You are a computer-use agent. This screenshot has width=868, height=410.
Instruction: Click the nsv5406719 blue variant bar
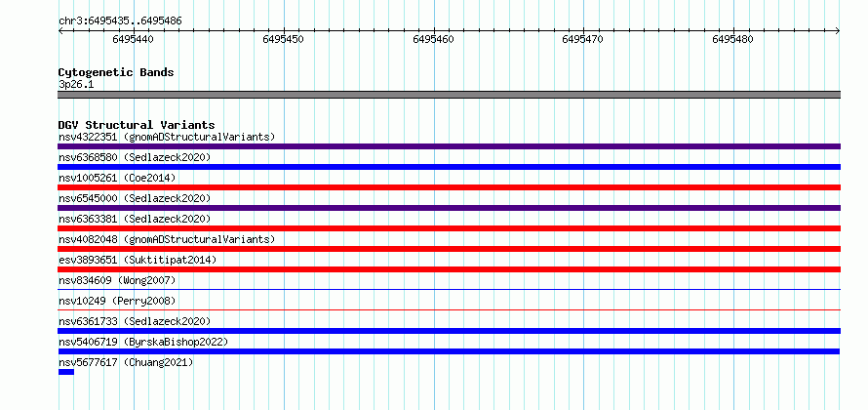449,351
